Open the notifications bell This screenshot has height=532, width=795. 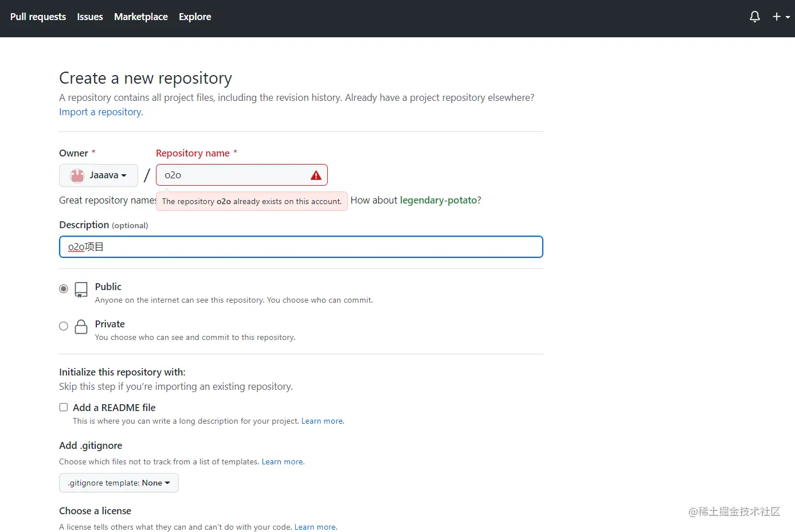point(755,17)
